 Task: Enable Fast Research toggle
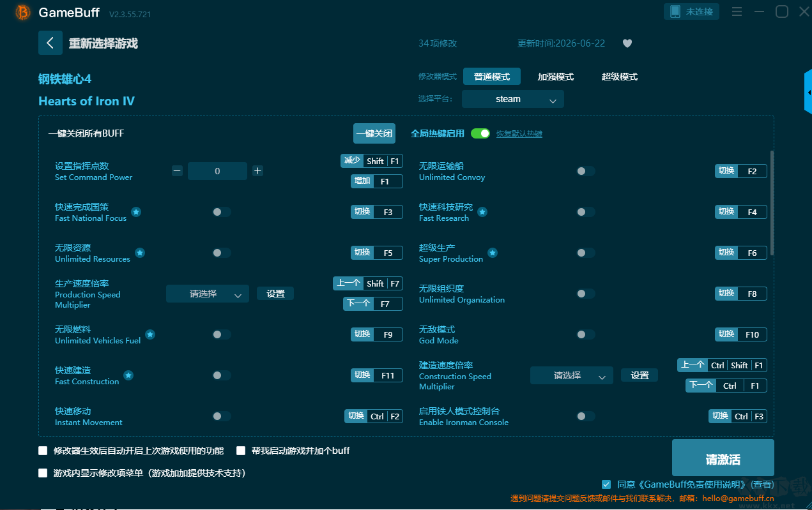586,212
